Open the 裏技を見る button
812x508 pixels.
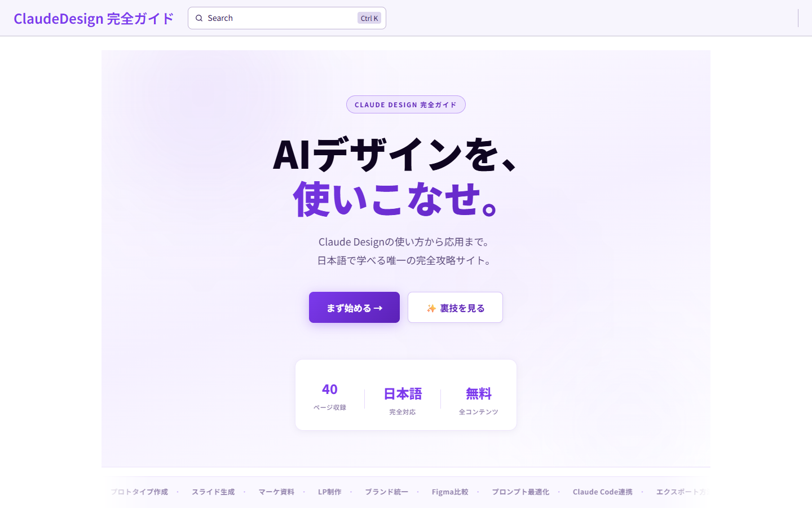pyautogui.click(x=455, y=308)
